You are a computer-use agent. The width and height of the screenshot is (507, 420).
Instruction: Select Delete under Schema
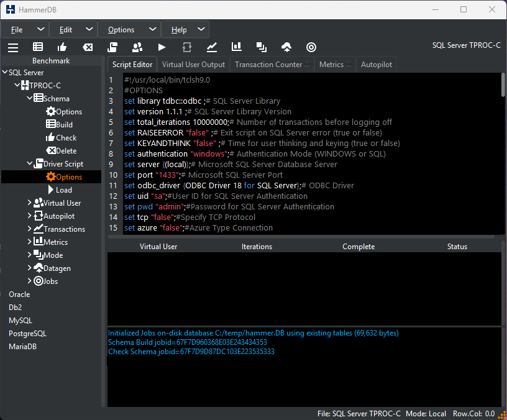click(x=61, y=151)
